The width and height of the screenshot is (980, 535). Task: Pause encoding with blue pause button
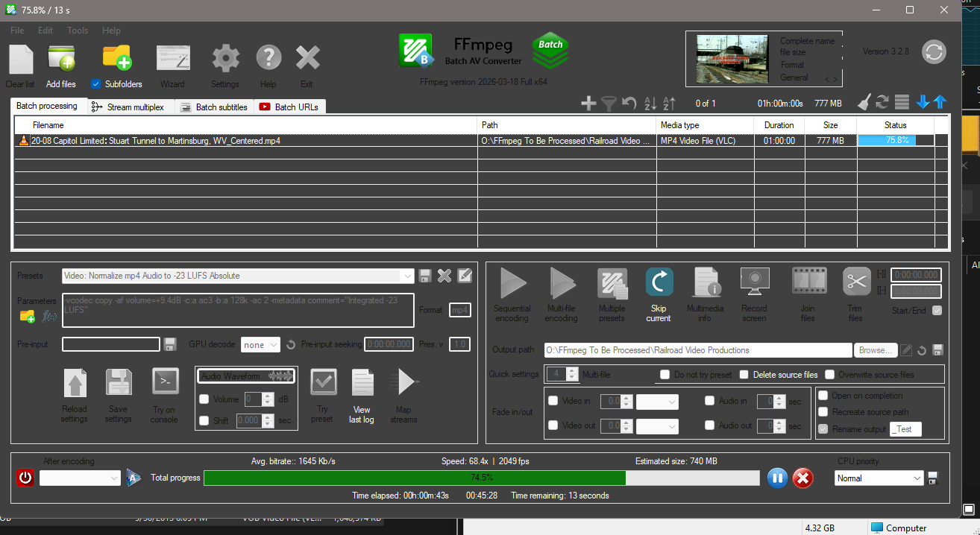pos(777,478)
